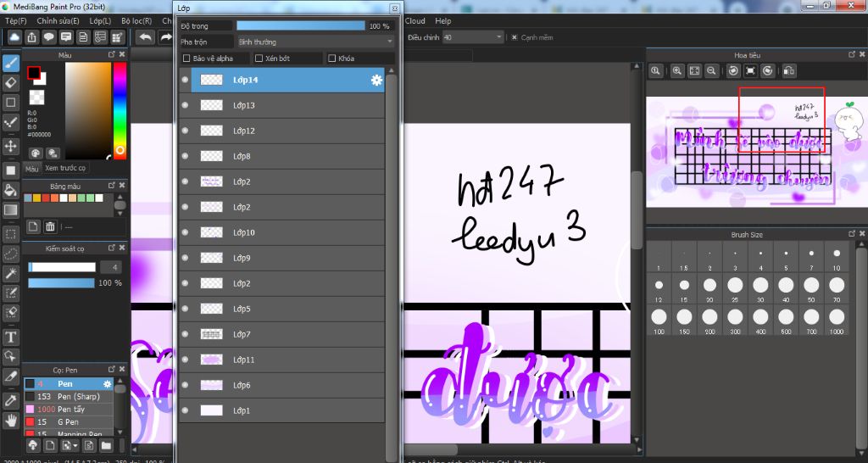The height and width of the screenshot is (463, 868).
Task: Open the Tệp(F) menu
Action: point(15,20)
